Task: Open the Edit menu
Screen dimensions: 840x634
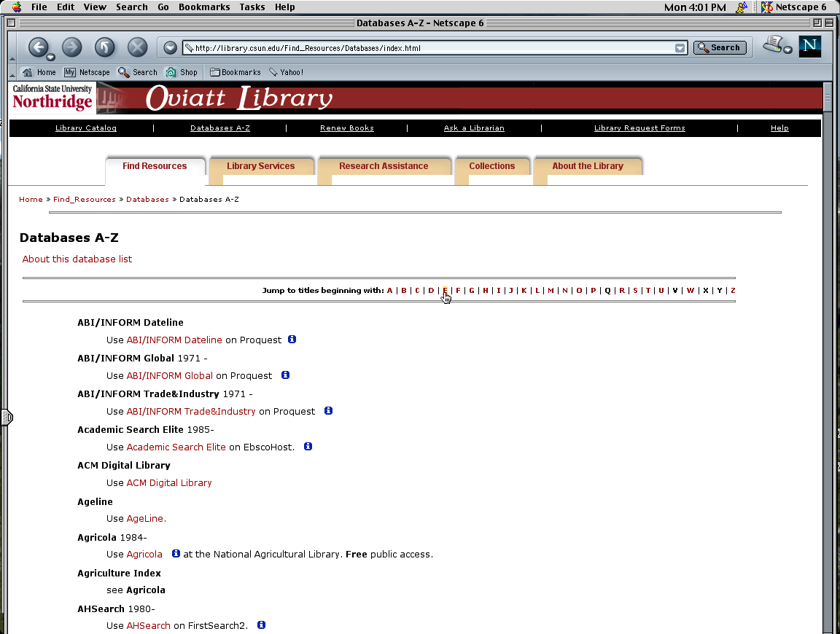Action: 66,7
